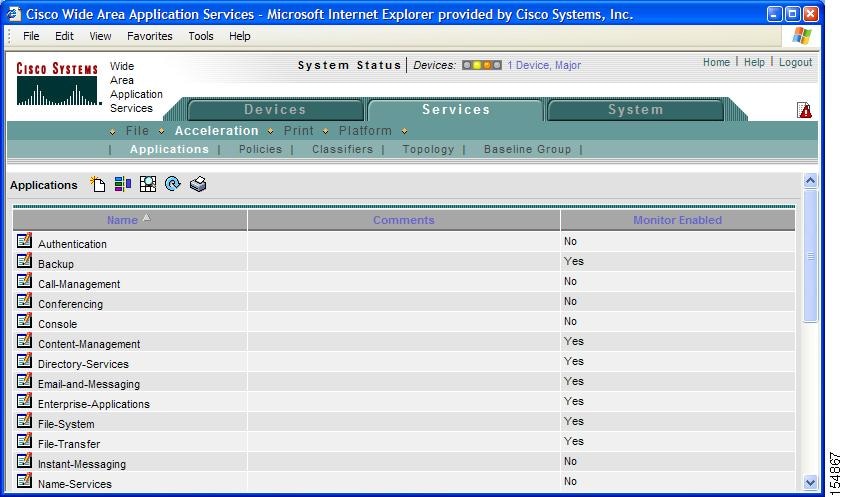
Task: Click the filter table icon in Applications toolbar
Action: (123, 184)
